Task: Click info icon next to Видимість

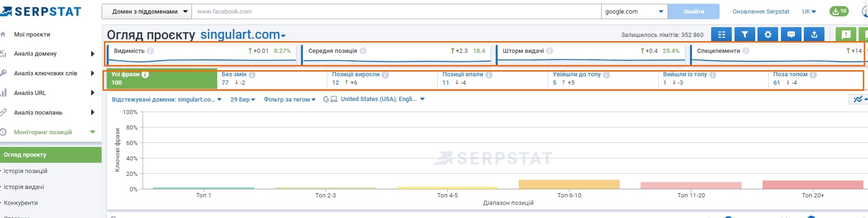Action: click(x=150, y=51)
